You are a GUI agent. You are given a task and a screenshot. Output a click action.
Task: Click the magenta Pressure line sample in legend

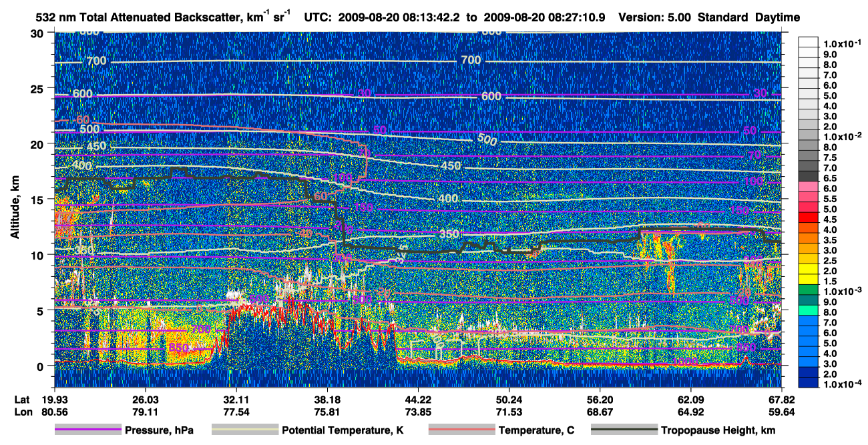pos(88,430)
